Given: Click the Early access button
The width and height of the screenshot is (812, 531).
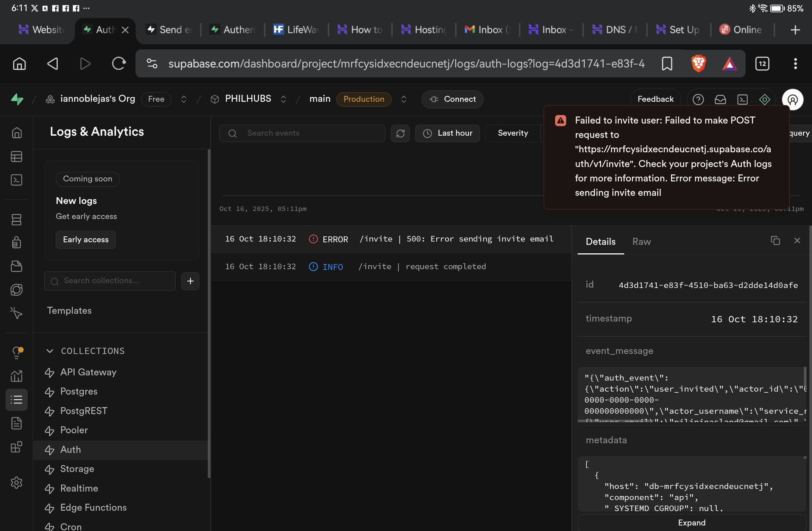Looking at the screenshot, I should (x=86, y=240).
